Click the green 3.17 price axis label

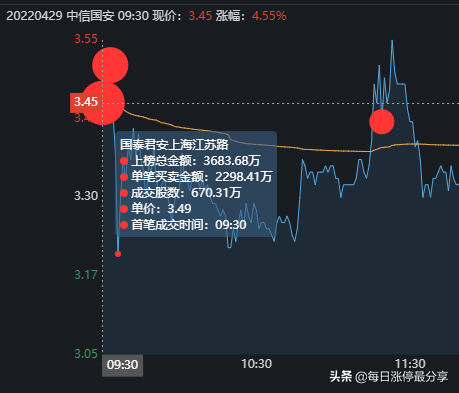(86, 275)
